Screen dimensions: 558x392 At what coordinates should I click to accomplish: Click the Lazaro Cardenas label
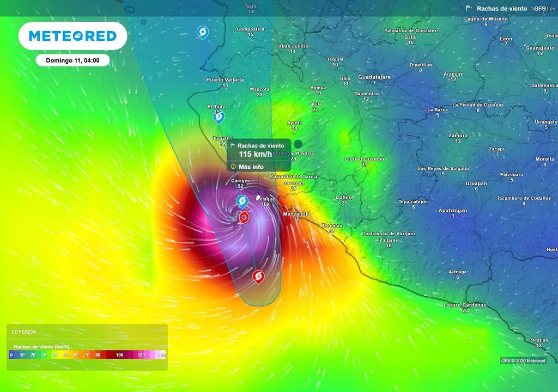click(x=465, y=305)
